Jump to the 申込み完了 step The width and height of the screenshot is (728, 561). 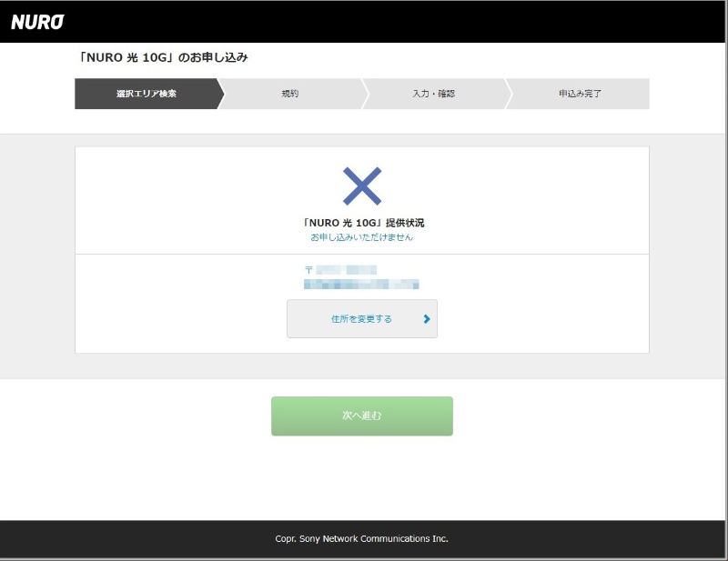coord(580,94)
